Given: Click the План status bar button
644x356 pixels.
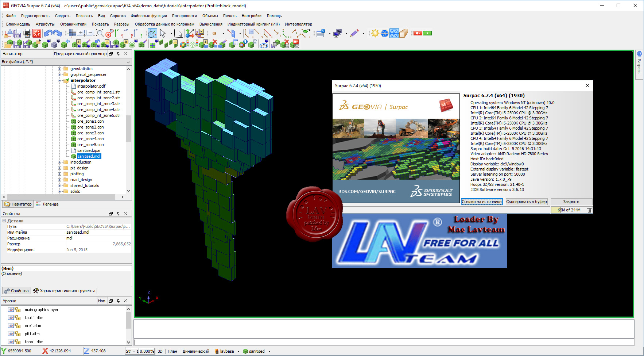Looking at the screenshot, I should pyautogui.click(x=172, y=351).
